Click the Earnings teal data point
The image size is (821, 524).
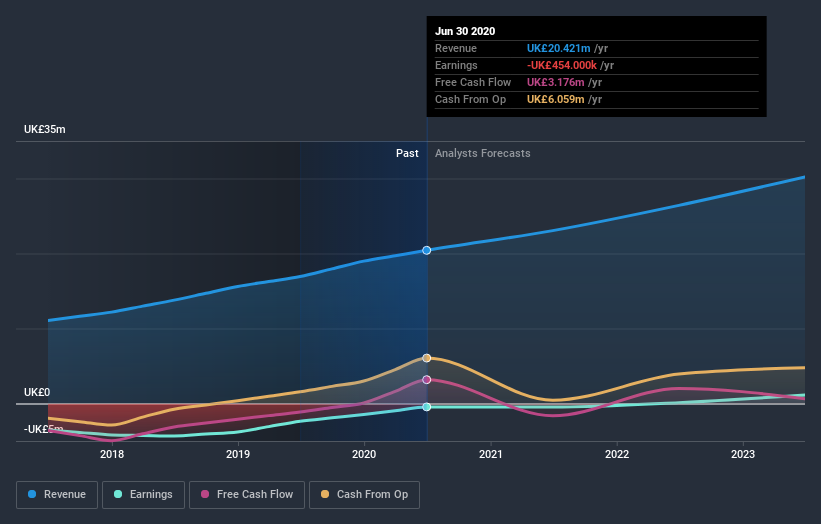pos(427,407)
